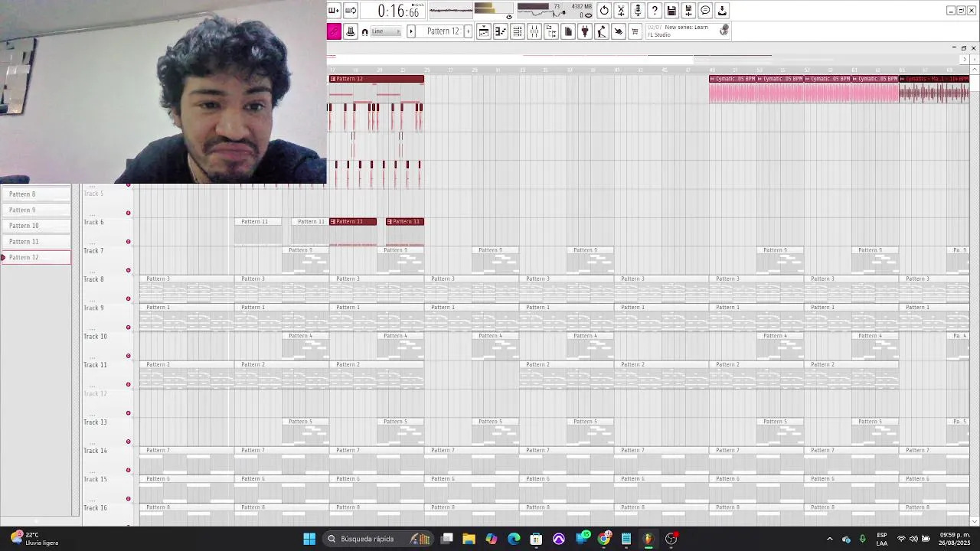This screenshot has height=551, width=980.
Task: Save project with floppy disk icon
Action: coord(671,10)
